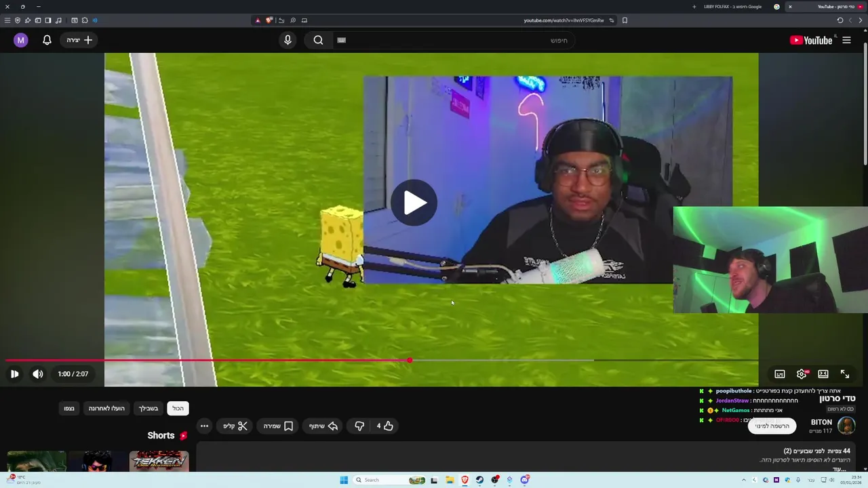Open a new browser tab
Image resolution: width=868 pixels, height=488 pixels.
coord(694,7)
